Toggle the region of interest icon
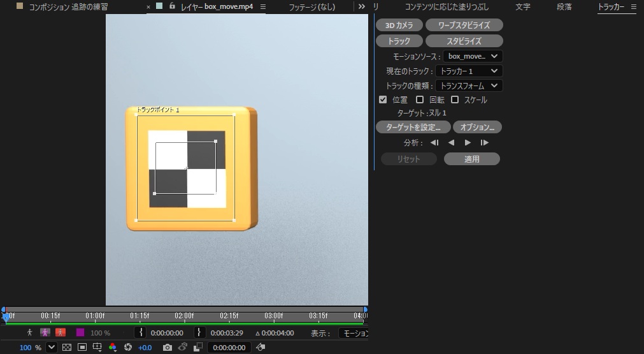Image resolution: width=644 pixels, height=354 pixels. coord(82,348)
